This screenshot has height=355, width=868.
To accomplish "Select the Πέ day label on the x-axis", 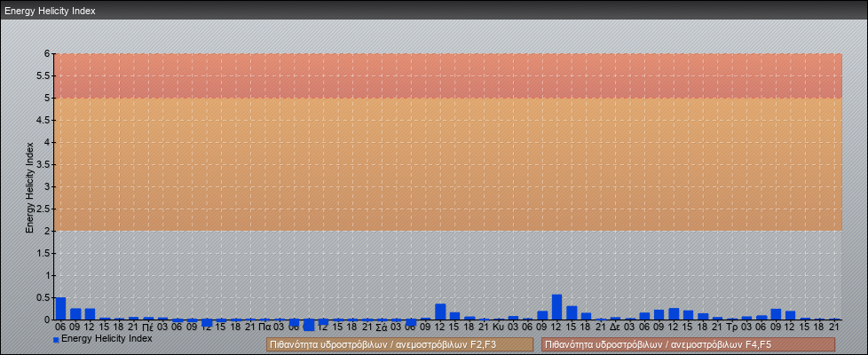I will click(x=148, y=327).
